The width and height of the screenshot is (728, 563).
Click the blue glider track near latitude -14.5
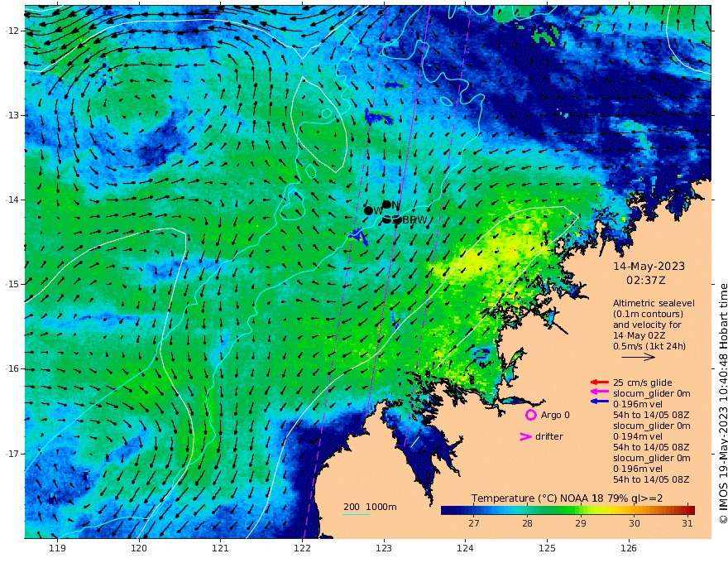(358, 237)
